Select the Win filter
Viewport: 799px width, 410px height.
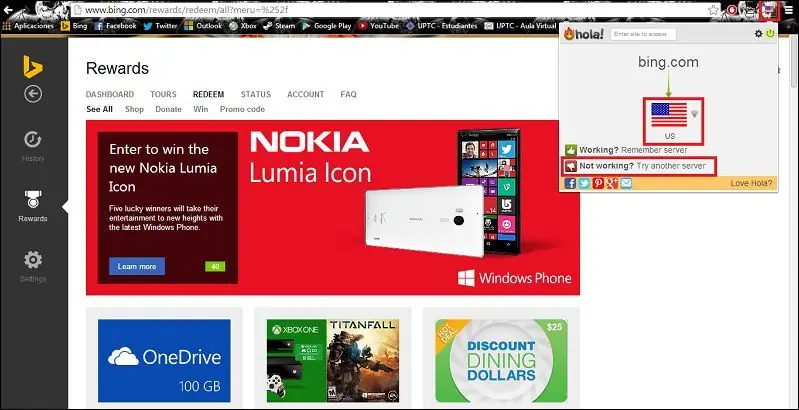pyautogui.click(x=201, y=109)
